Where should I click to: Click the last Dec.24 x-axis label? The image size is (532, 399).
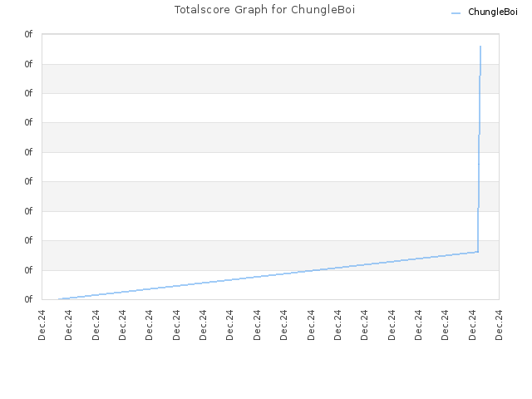tap(499, 325)
